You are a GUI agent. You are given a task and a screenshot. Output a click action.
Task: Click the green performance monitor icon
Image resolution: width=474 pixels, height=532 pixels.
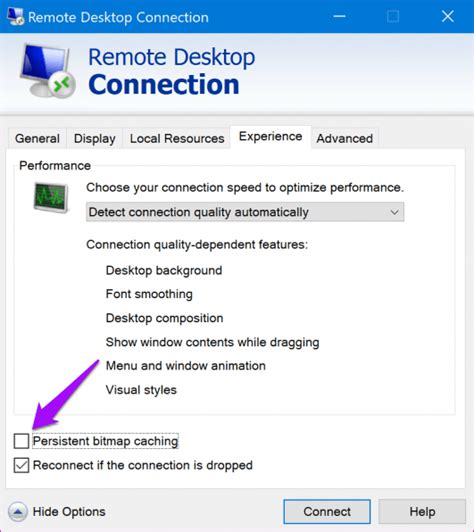[x=51, y=197]
